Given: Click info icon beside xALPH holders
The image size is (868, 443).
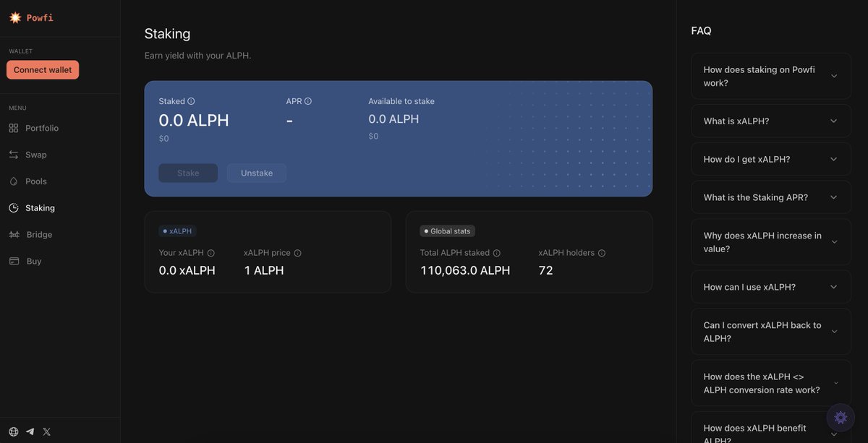Looking at the screenshot, I should click(602, 253).
